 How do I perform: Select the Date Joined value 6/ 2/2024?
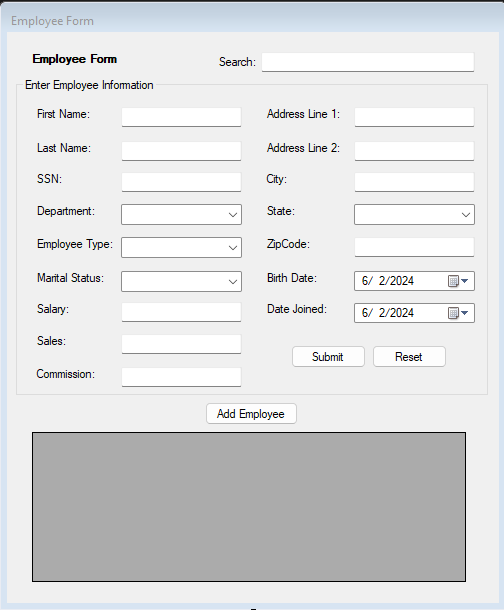click(388, 313)
